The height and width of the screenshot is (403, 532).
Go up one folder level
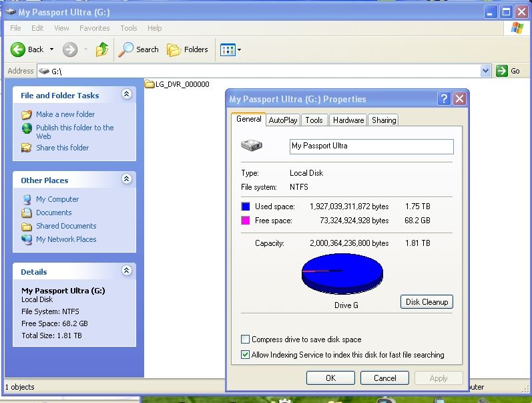(101, 49)
